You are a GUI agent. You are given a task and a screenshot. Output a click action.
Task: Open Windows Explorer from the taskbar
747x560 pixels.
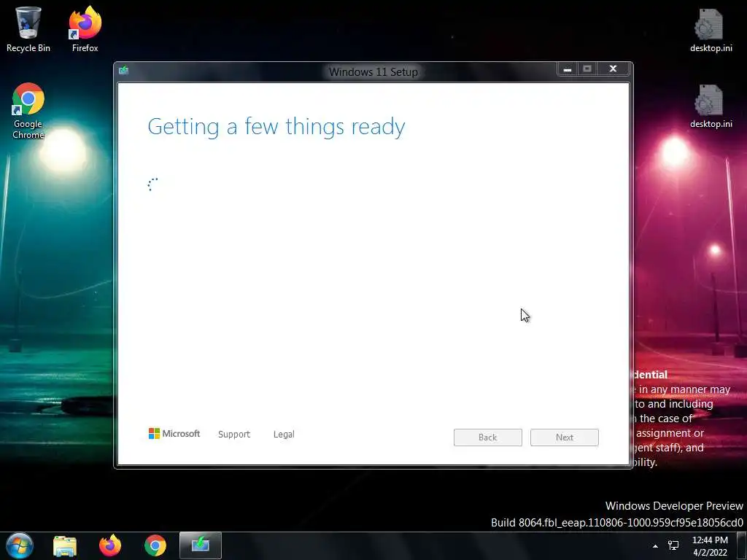click(x=65, y=545)
